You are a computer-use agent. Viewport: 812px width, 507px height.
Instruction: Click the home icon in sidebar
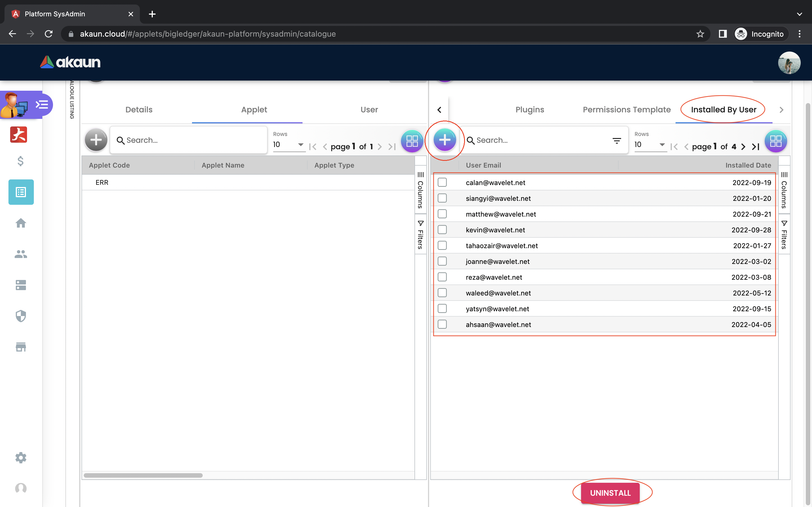(21, 223)
